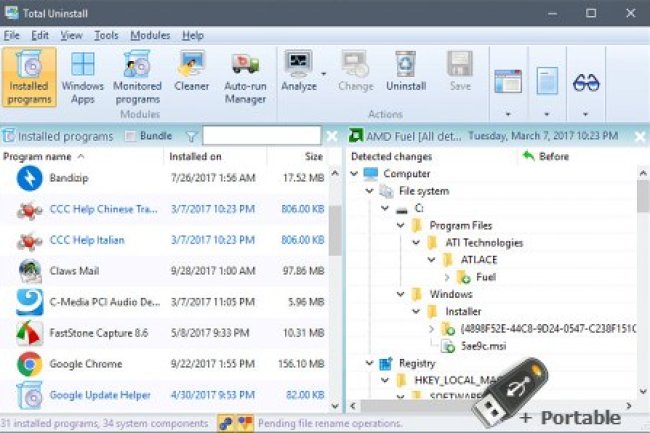Open Monitored programs module

click(137, 76)
